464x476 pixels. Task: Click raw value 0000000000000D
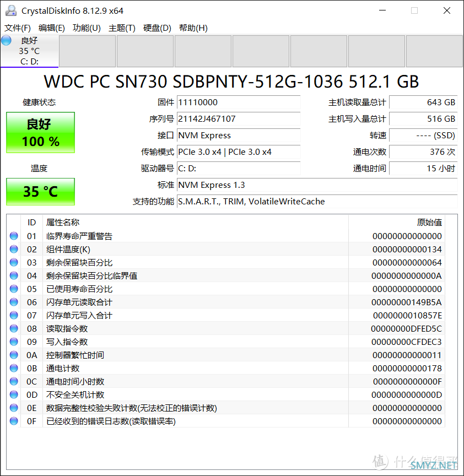pos(407,394)
